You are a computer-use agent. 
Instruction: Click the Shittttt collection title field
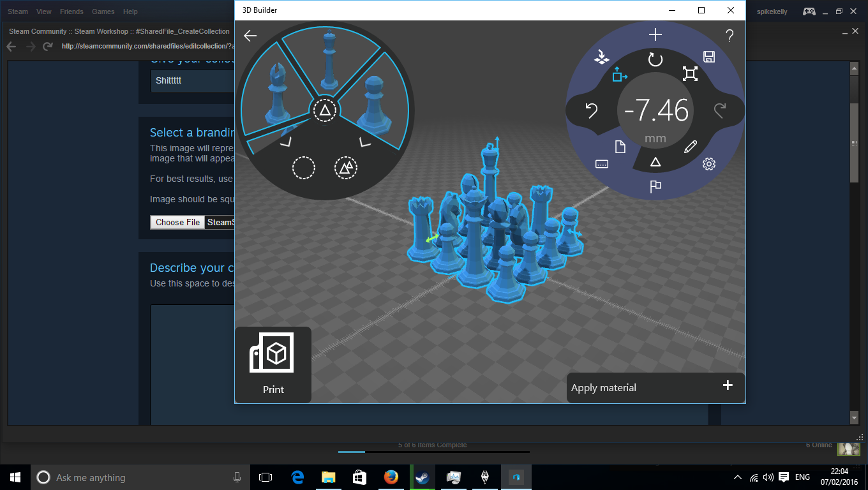193,81
